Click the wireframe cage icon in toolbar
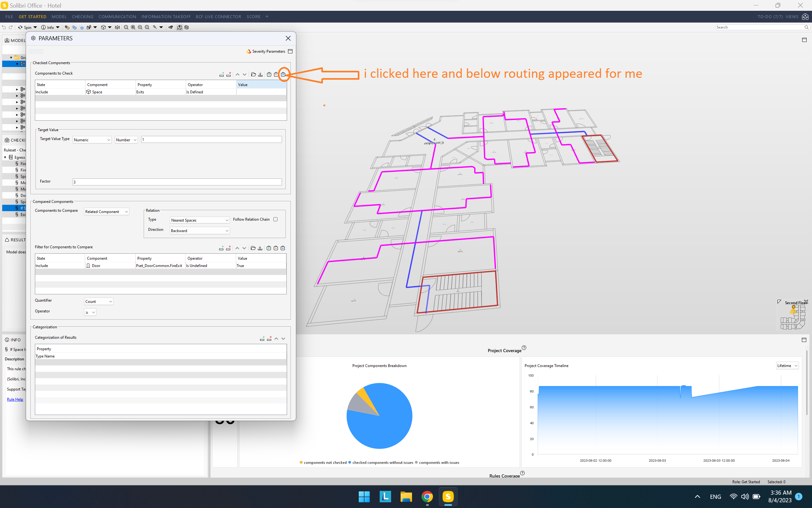Image resolution: width=812 pixels, height=508 pixels. [117, 27]
